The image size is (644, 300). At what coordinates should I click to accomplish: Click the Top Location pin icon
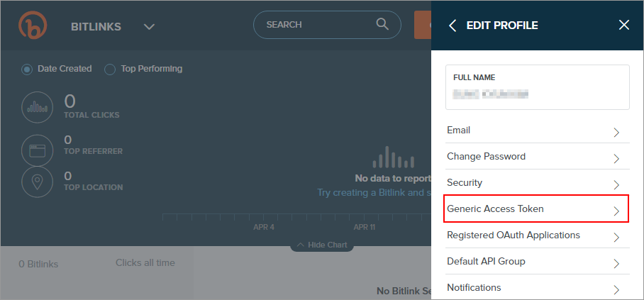(37, 182)
